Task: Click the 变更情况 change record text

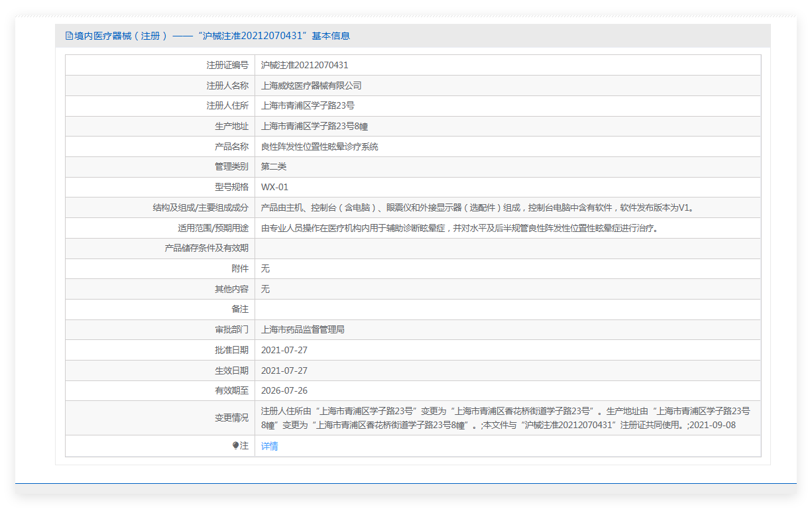Action: tap(505, 418)
